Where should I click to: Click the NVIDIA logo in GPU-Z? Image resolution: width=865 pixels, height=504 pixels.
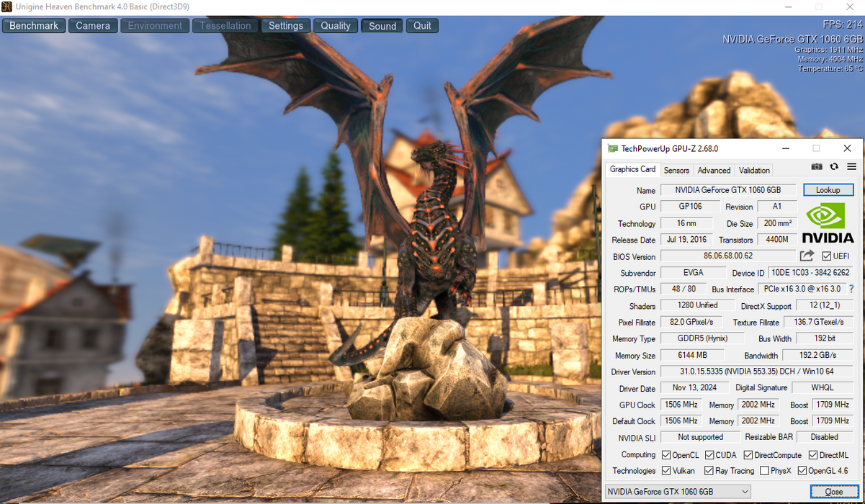(x=828, y=222)
